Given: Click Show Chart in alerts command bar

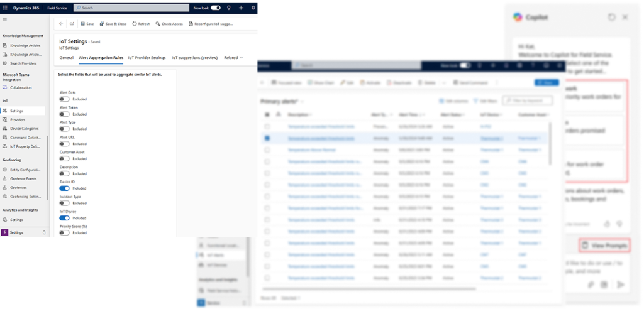Looking at the screenshot, I should [x=321, y=82].
